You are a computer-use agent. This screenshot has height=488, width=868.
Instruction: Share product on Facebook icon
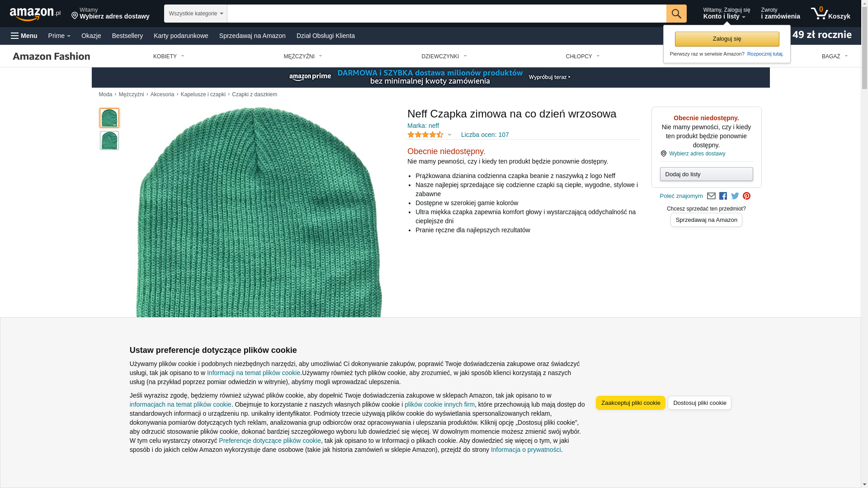click(x=723, y=196)
